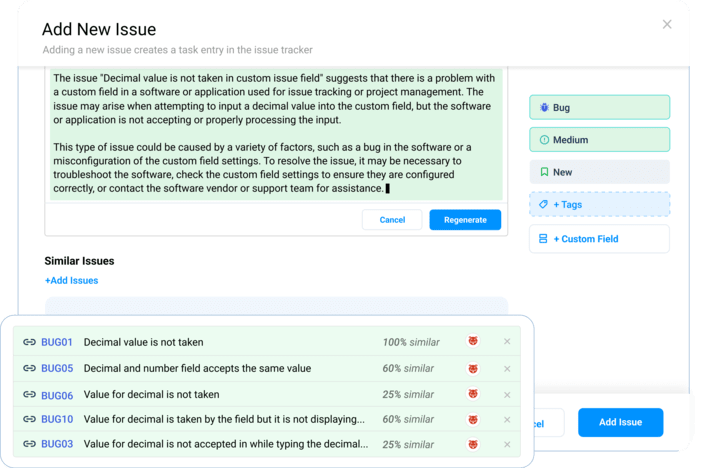Open the Bug issue type dropdown

coord(599,107)
